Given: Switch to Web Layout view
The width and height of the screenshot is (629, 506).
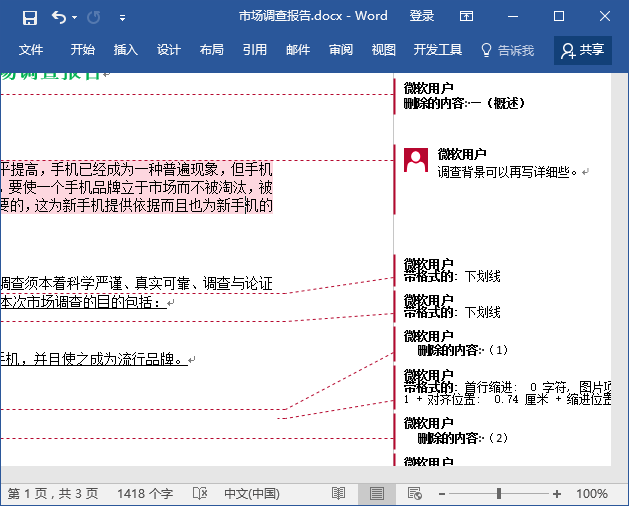Looking at the screenshot, I should pyautogui.click(x=414, y=493).
